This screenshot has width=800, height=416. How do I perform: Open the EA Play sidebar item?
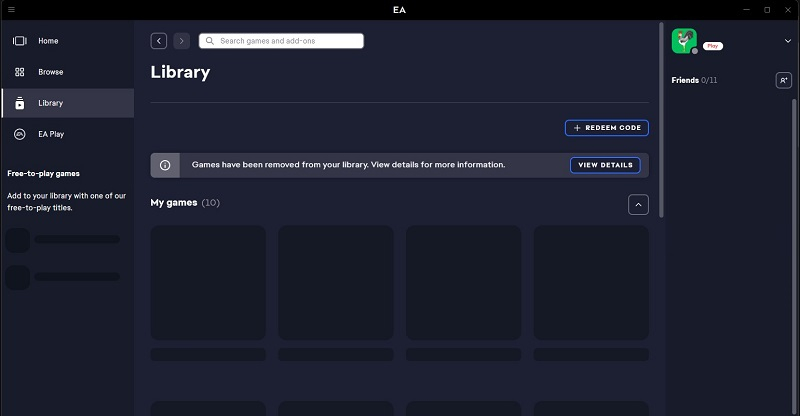point(50,134)
